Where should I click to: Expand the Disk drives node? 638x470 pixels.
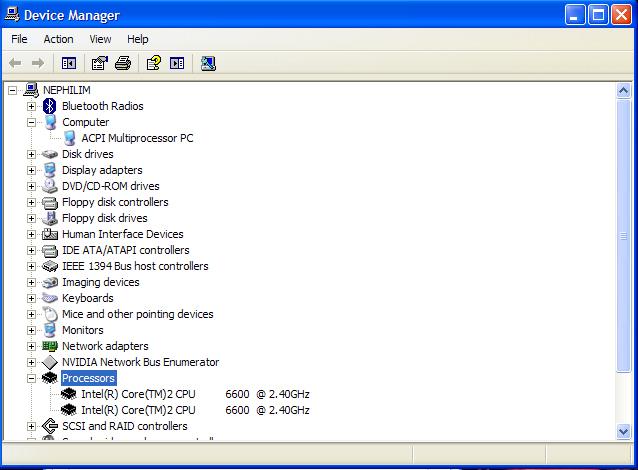pyautogui.click(x=31, y=154)
